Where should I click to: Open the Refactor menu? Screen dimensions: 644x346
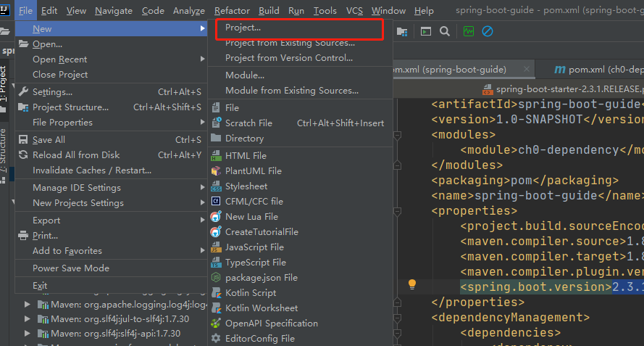232,11
